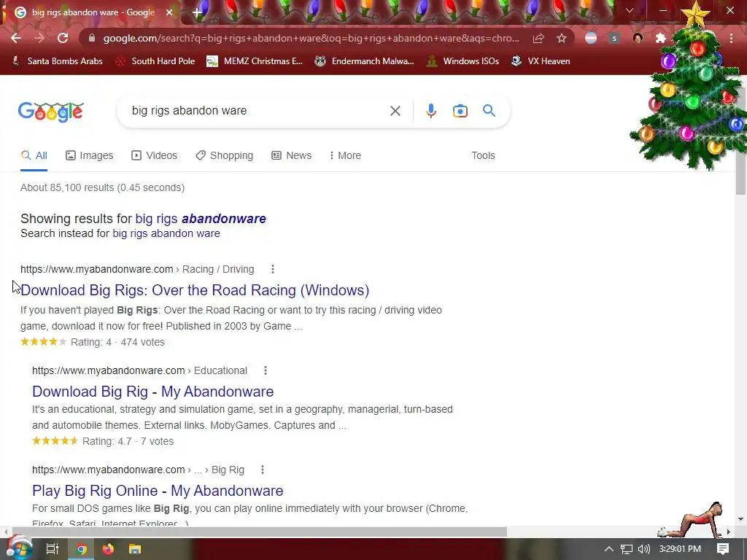Select the All results tab
The height and width of the screenshot is (560, 747).
34,155
